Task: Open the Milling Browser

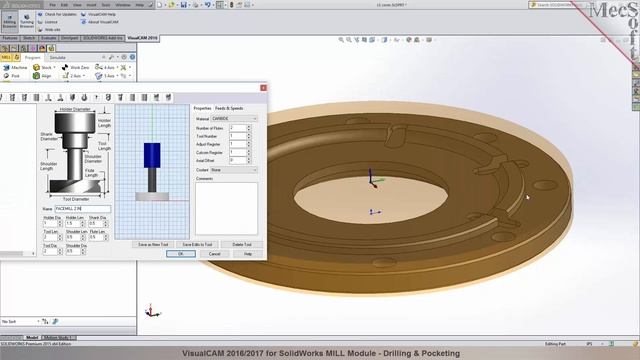Action: [9, 21]
